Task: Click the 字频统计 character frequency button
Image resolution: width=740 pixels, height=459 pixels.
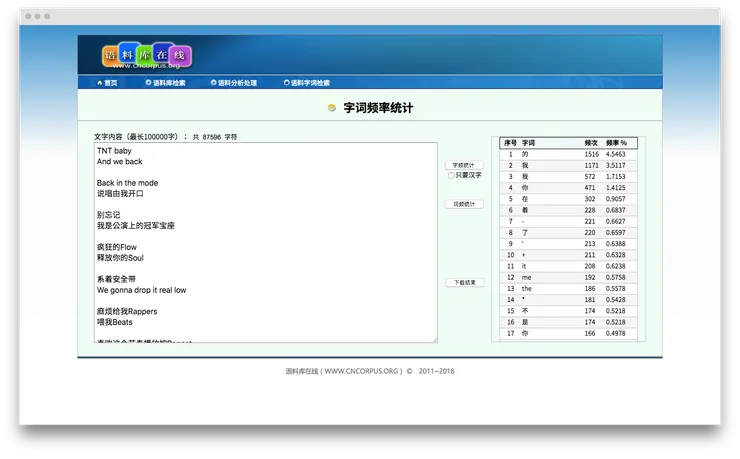Action: click(x=464, y=165)
